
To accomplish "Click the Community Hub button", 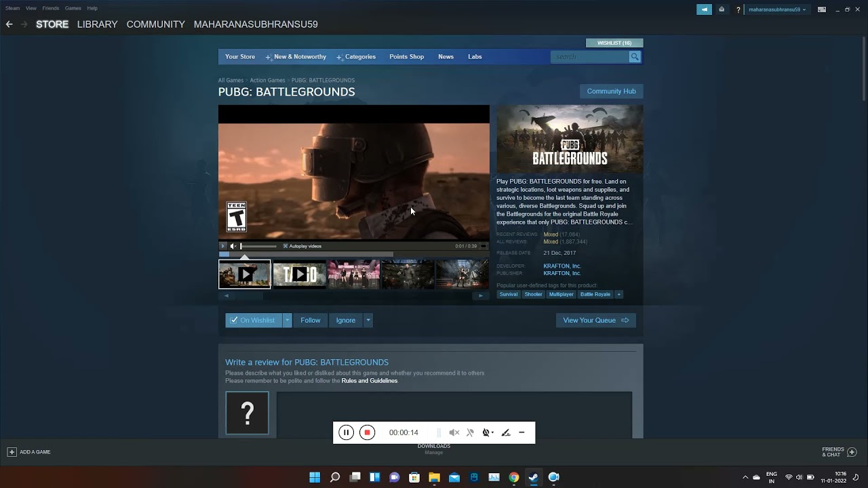I will (611, 91).
